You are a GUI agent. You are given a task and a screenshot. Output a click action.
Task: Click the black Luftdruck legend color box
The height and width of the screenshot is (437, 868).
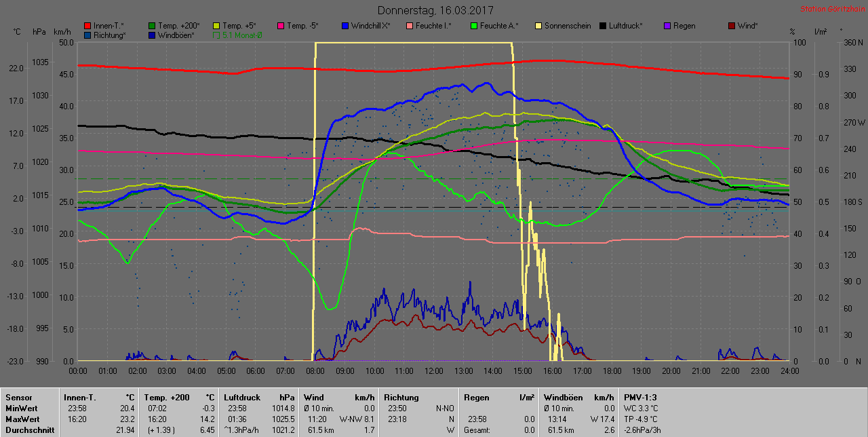click(x=603, y=26)
